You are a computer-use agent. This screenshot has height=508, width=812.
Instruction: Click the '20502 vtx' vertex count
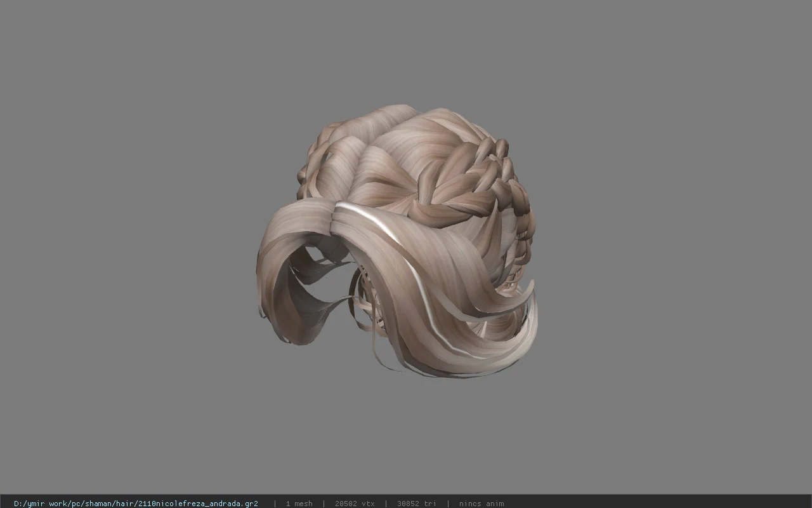(x=355, y=504)
